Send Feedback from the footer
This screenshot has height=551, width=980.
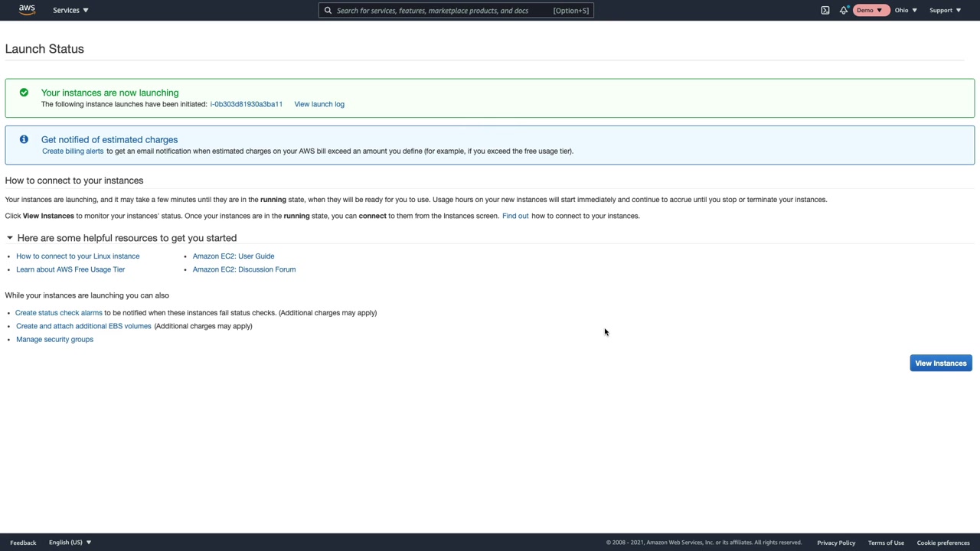click(x=23, y=543)
